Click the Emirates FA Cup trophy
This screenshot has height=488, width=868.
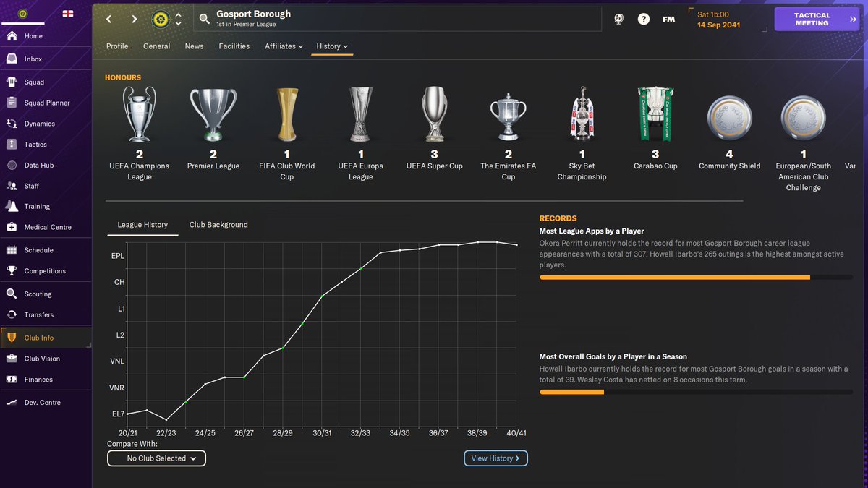point(509,116)
